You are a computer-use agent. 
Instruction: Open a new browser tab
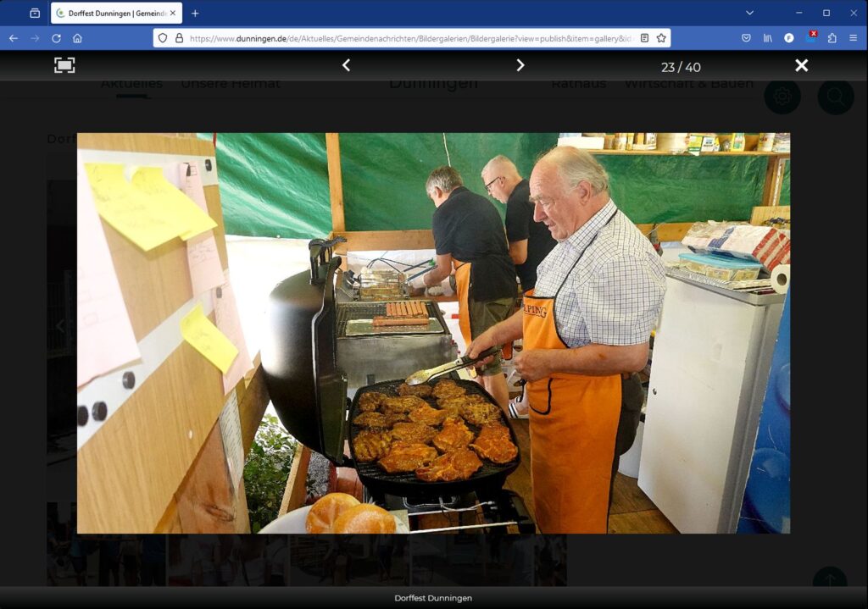point(195,13)
